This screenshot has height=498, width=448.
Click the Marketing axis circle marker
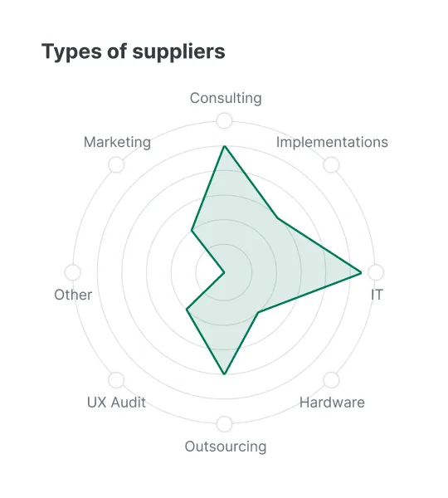coord(116,165)
